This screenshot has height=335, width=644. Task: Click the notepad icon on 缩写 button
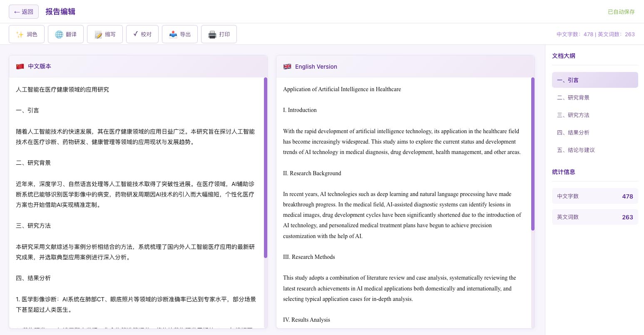(x=98, y=35)
